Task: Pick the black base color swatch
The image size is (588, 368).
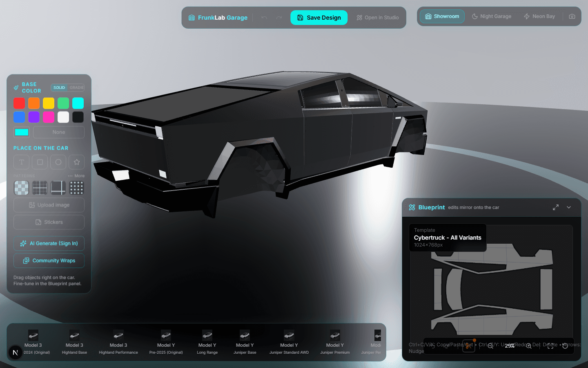Action: [x=78, y=117]
